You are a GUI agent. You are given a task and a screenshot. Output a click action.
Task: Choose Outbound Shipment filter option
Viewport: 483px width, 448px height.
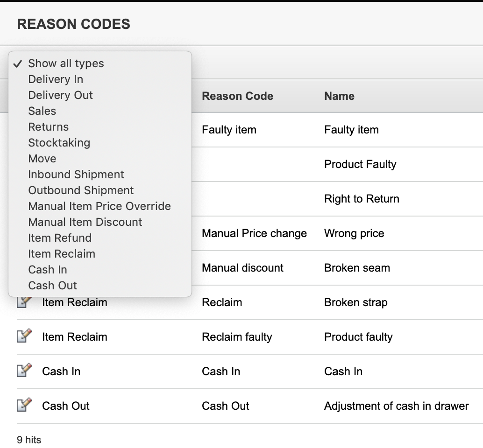click(80, 190)
